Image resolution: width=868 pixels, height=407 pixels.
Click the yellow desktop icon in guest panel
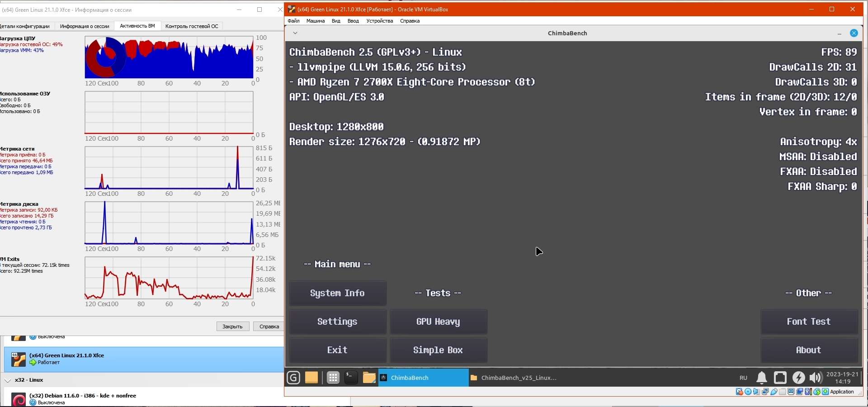coord(311,378)
